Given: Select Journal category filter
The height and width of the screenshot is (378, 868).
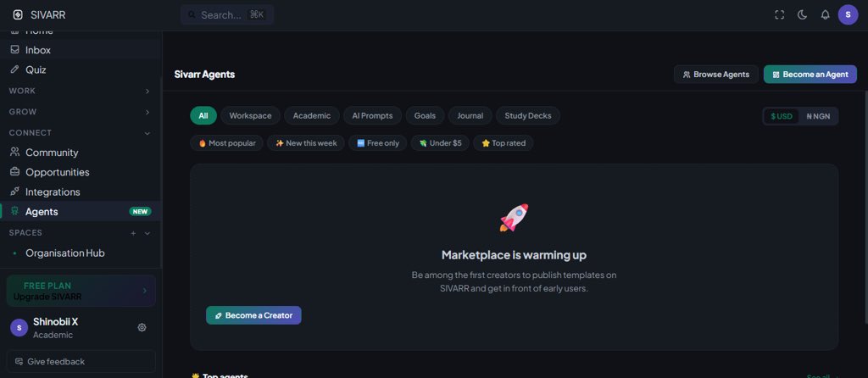Looking at the screenshot, I should tap(470, 115).
